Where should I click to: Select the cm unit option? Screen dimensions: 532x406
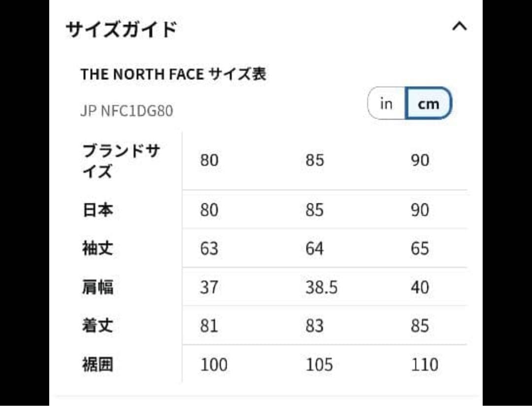point(429,103)
